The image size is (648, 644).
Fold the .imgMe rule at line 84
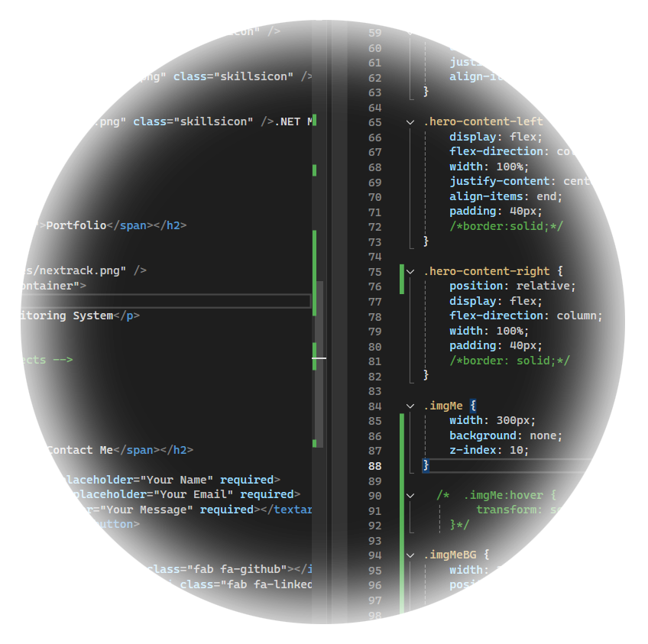[x=410, y=406]
